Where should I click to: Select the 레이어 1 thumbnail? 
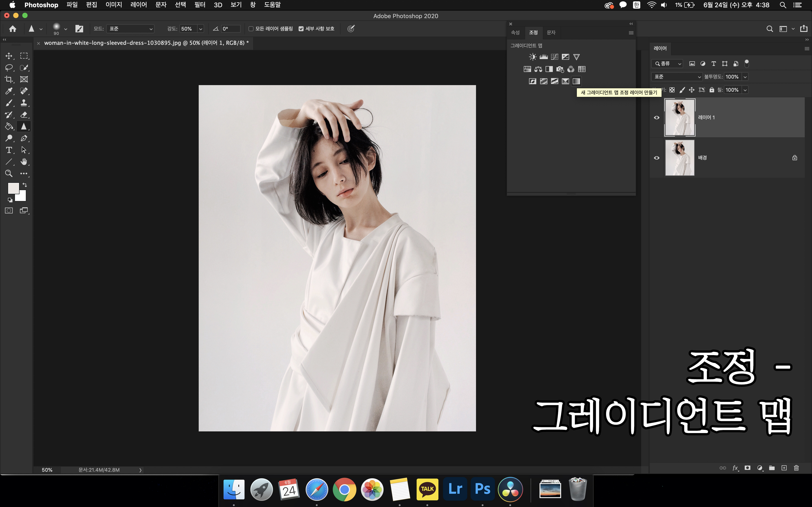(679, 117)
